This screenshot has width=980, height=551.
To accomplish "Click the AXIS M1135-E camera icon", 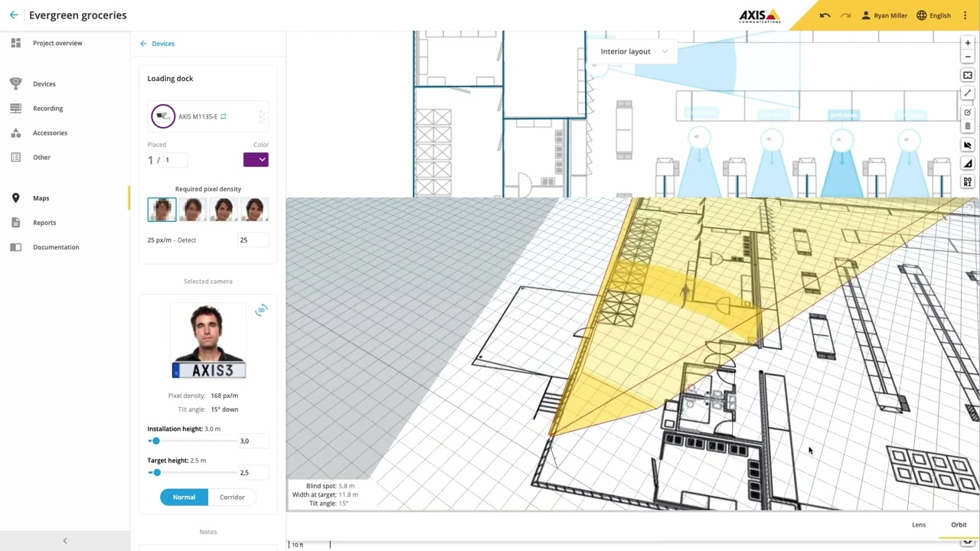I will 162,116.
